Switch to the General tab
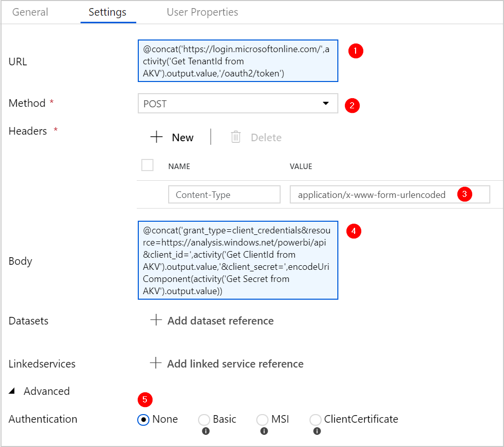Image resolution: width=504 pixels, height=447 pixels. coord(30,12)
